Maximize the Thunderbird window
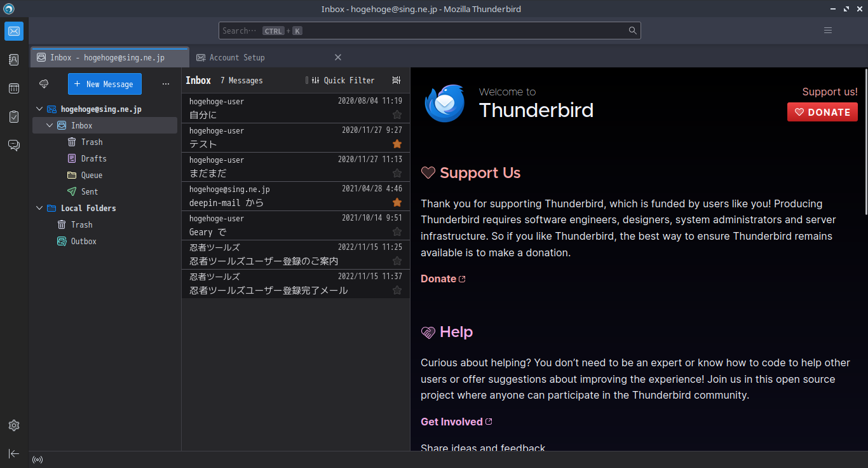 [x=846, y=9]
